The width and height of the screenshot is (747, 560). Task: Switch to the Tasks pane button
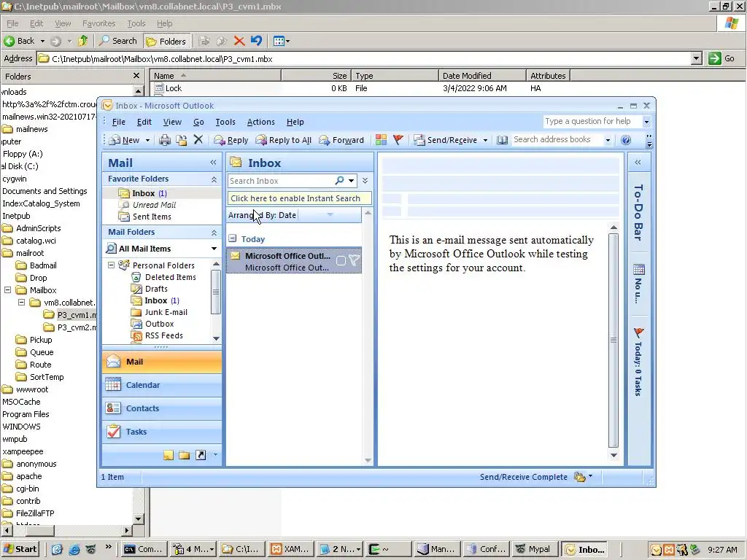pyautogui.click(x=161, y=432)
